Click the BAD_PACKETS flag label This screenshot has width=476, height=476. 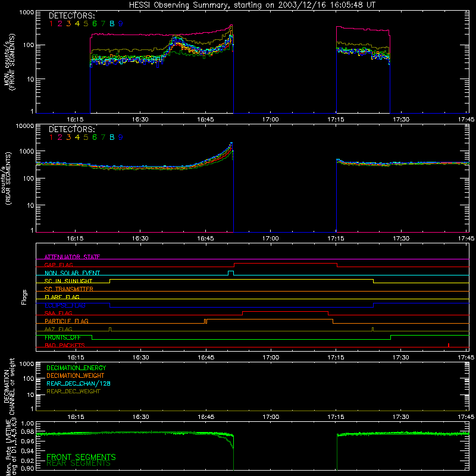[65, 345]
